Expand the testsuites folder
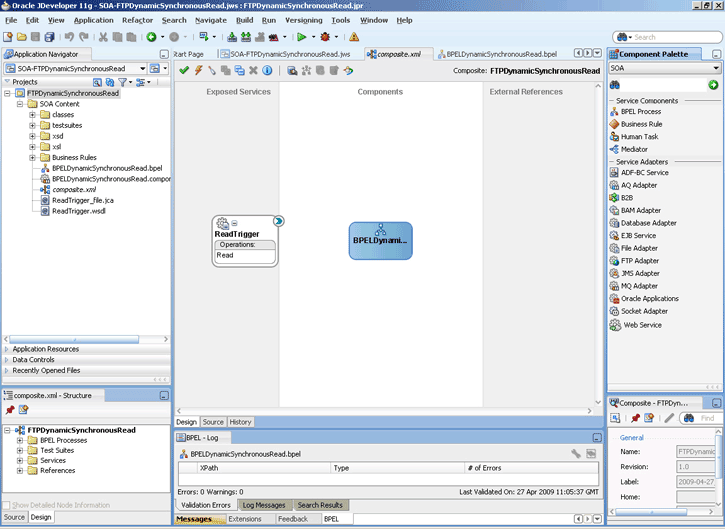 33,125
